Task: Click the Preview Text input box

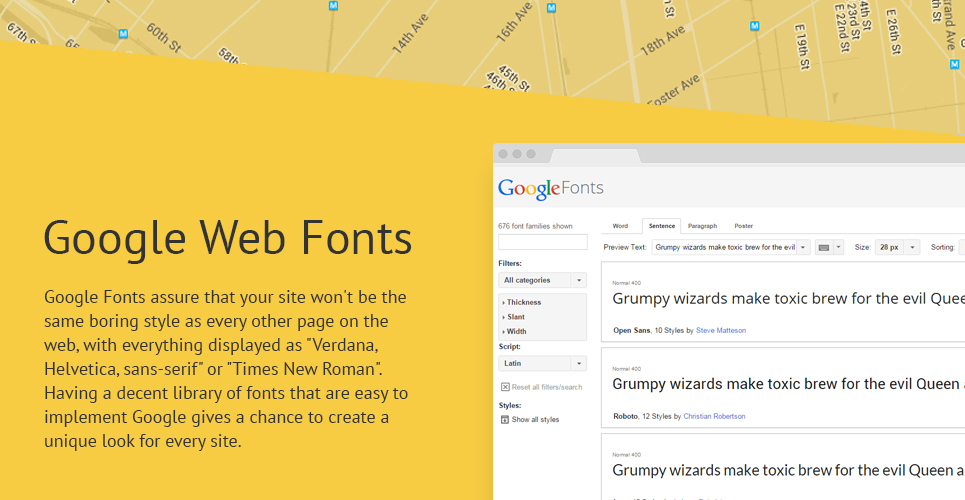Action: click(724, 248)
